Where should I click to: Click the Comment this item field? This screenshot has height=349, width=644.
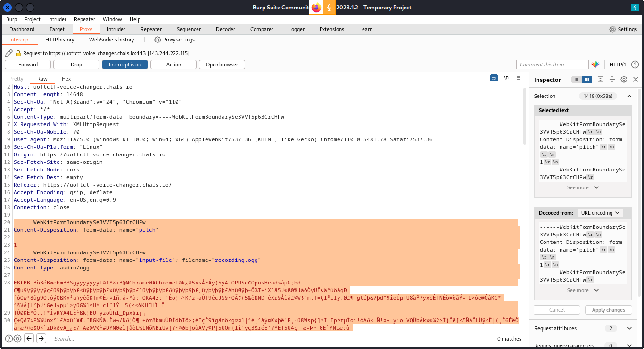tap(553, 65)
